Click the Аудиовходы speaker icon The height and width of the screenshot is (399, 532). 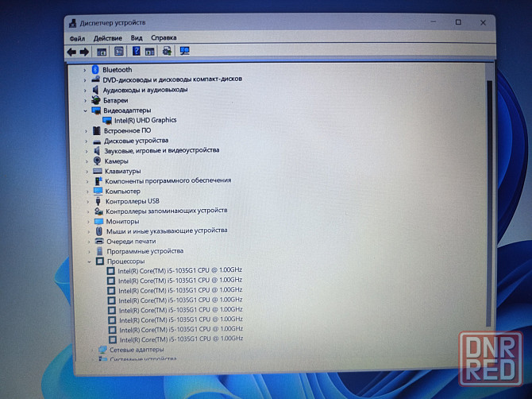click(95, 90)
